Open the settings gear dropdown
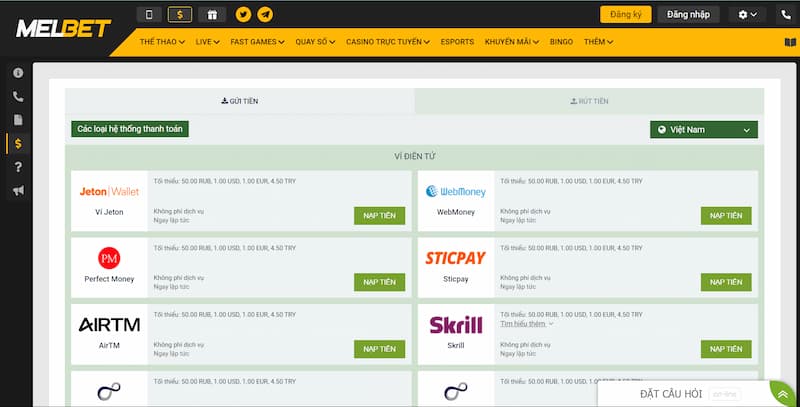This screenshot has width=800, height=407. click(746, 14)
